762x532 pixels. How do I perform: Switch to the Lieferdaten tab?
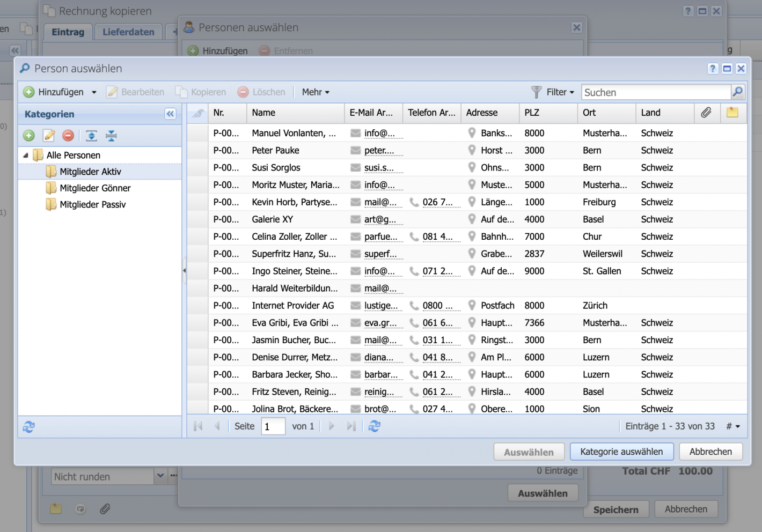click(x=128, y=32)
